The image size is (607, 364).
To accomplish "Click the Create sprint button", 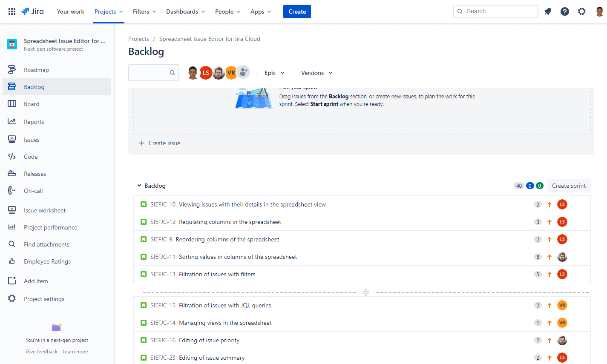I will (x=569, y=186).
